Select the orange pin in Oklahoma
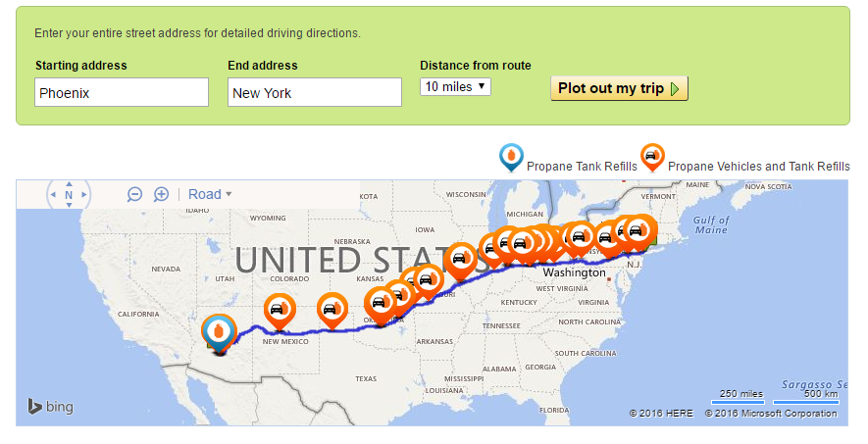The height and width of the screenshot is (444, 868). 380,306
